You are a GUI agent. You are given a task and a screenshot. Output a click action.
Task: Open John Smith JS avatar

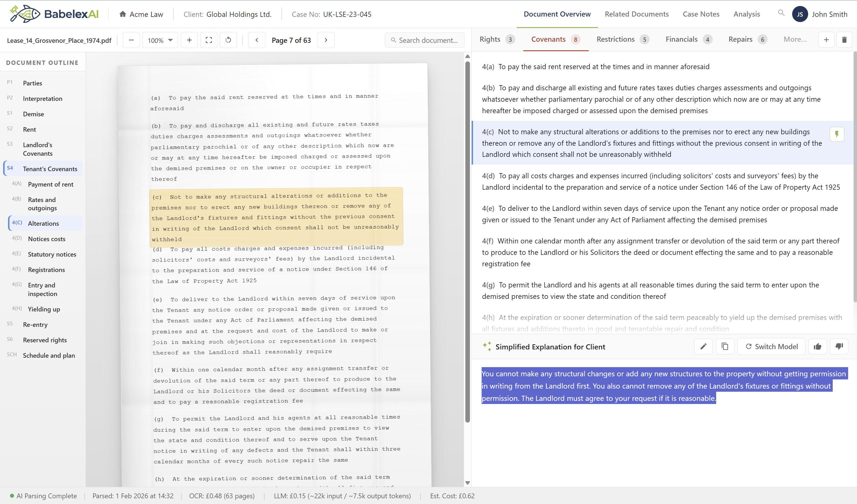click(800, 14)
